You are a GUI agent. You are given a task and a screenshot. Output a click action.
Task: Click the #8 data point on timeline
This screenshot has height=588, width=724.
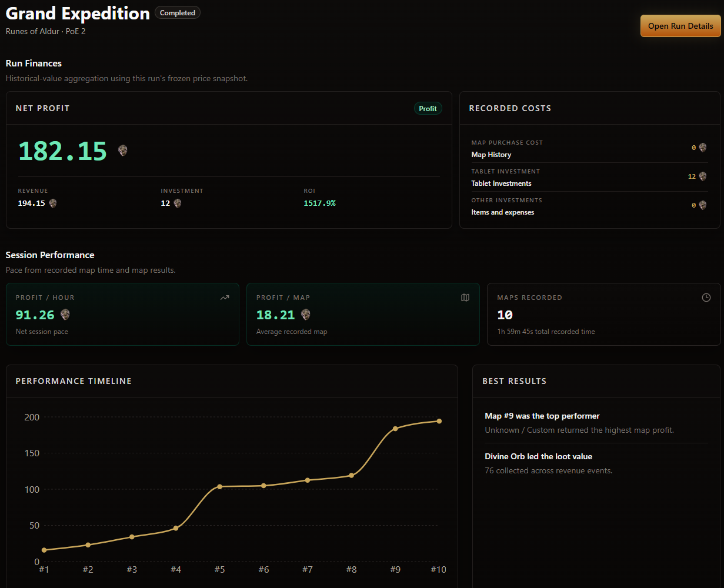pyautogui.click(x=352, y=475)
